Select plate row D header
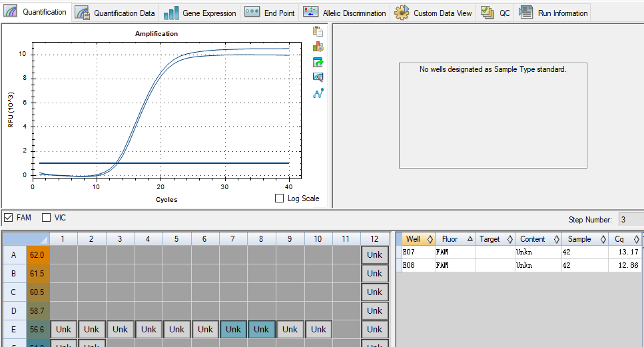Screen dimensions: 644x347 pyautogui.click(x=14, y=311)
